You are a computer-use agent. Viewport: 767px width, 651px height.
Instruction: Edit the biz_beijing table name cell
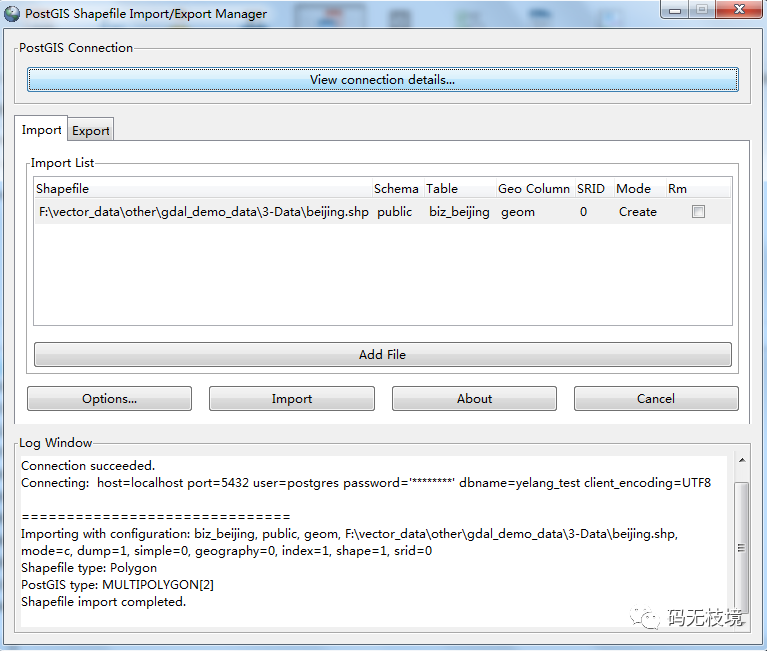[x=459, y=212]
